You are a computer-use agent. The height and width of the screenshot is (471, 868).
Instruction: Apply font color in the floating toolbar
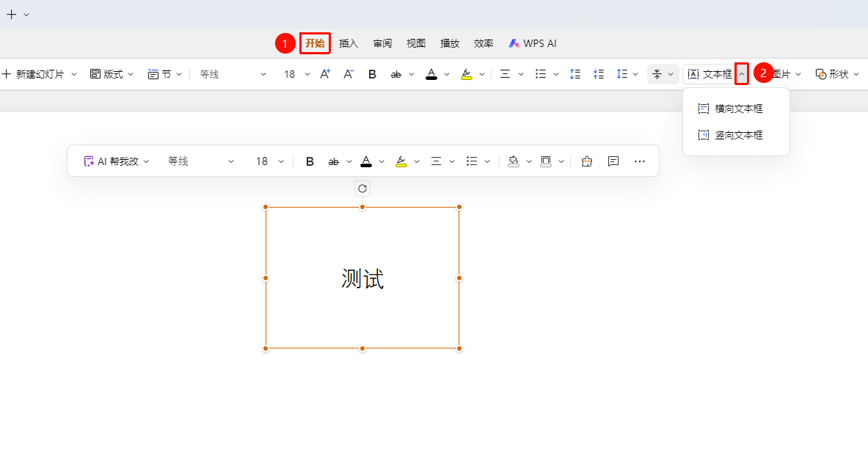(366, 161)
